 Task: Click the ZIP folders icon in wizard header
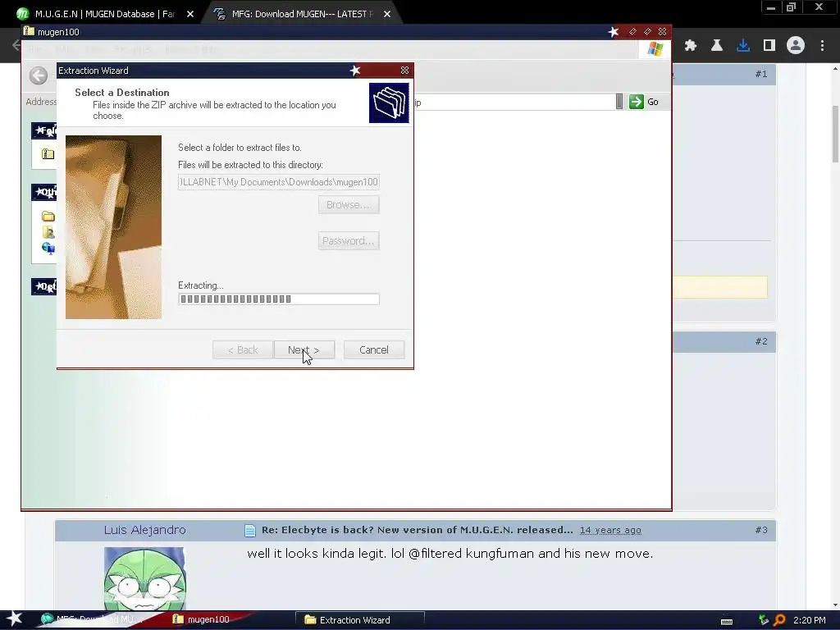(x=389, y=103)
